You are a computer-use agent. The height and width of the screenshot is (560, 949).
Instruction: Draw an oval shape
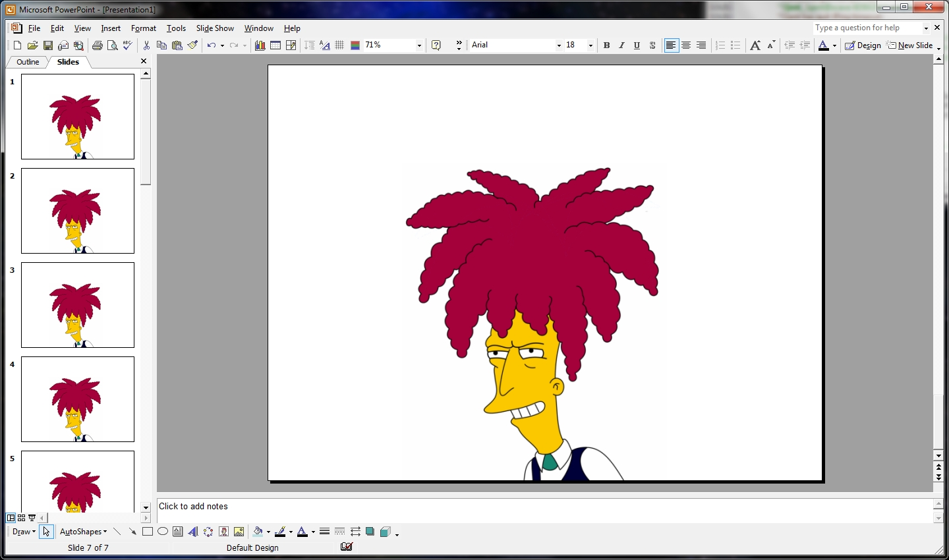[163, 532]
